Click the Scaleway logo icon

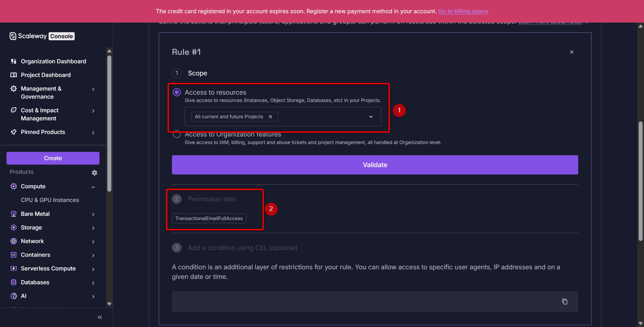(x=13, y=36)
